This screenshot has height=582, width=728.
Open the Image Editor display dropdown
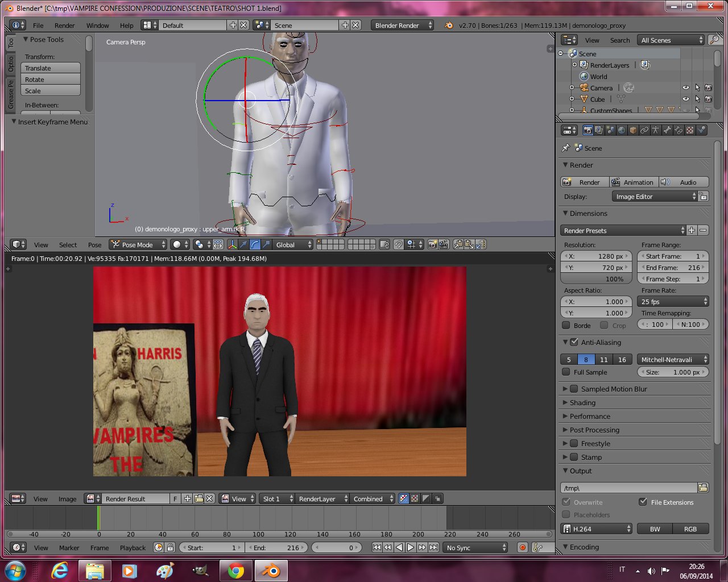click(655, 196)
